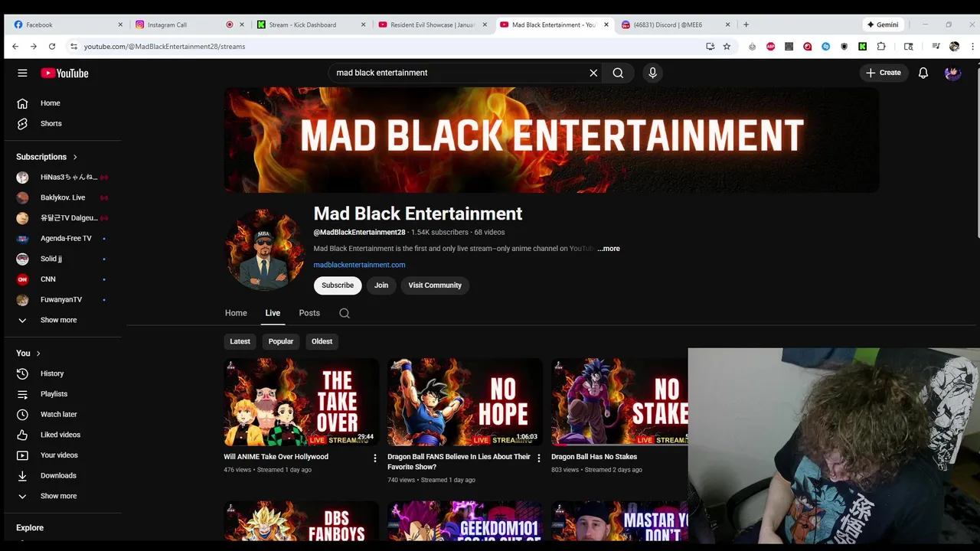Open the You section chevron

click(38, 354)
